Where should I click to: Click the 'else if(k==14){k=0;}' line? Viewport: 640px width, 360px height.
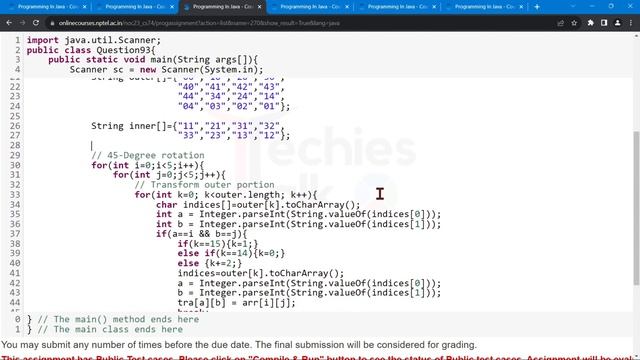tap(231, 253)
